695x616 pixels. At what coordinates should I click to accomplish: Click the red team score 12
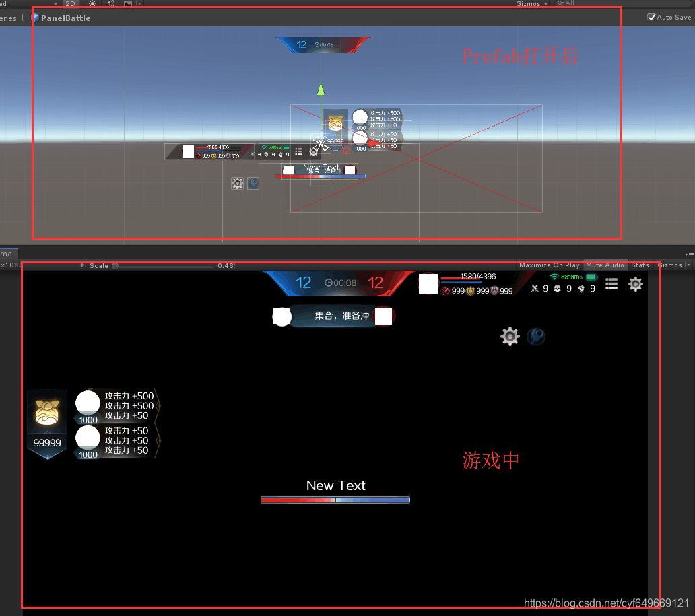375,283
